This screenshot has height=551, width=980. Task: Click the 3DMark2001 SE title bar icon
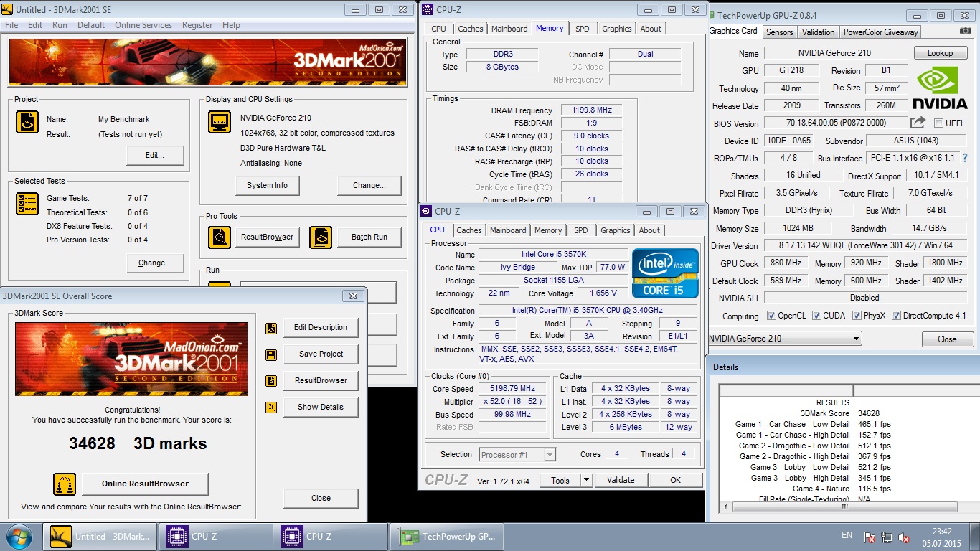pos(7,10)
